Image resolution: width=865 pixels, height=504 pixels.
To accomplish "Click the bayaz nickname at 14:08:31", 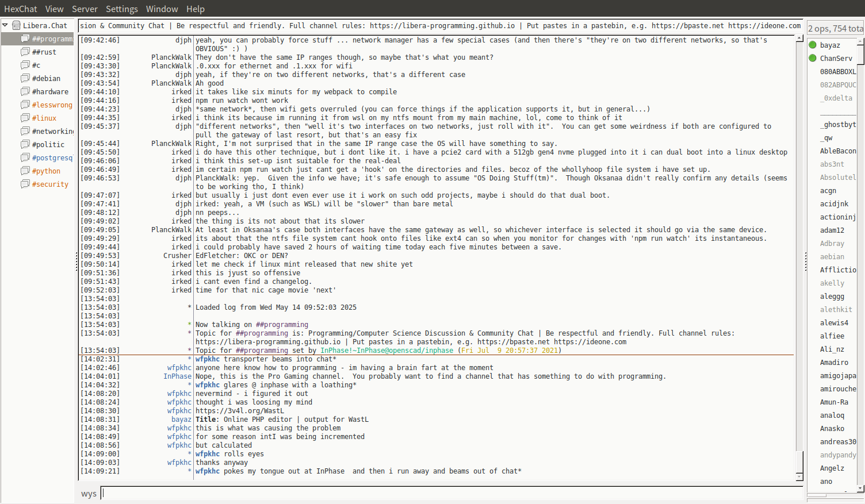I will tap(181, 420).
